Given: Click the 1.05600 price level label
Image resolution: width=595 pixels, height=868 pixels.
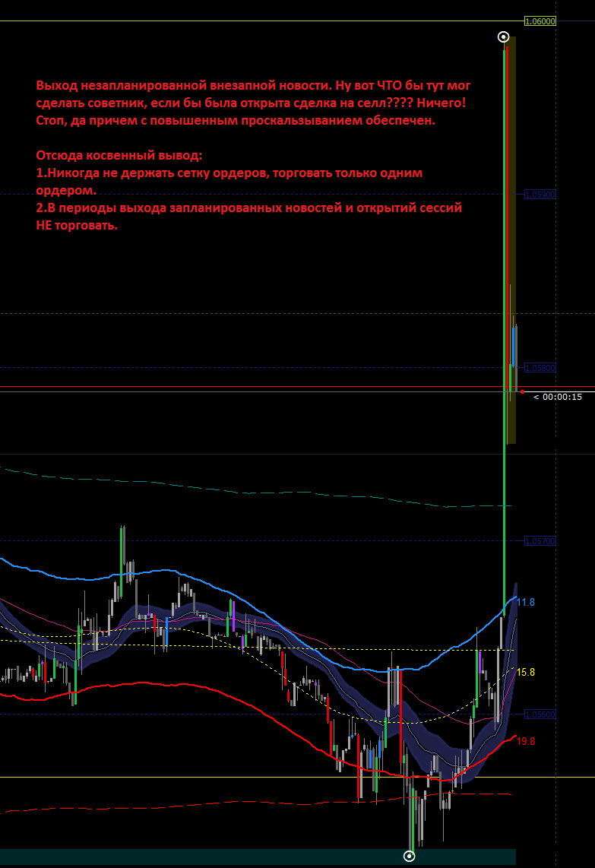Looking at the screenshot, I should click(x=540, y=714).
